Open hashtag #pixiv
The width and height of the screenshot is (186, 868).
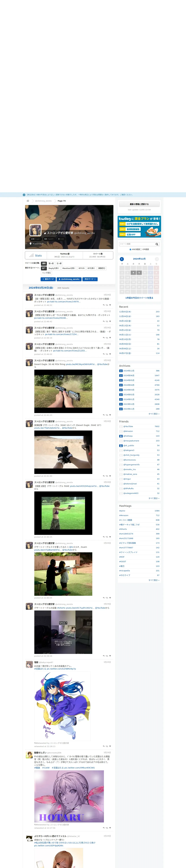click(122, 511)
